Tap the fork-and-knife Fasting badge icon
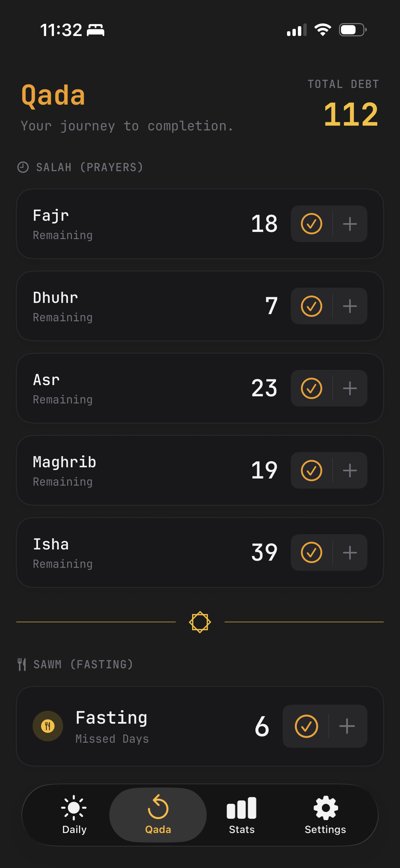This screenshot has height=868, width=400. (x=48, y=726)
